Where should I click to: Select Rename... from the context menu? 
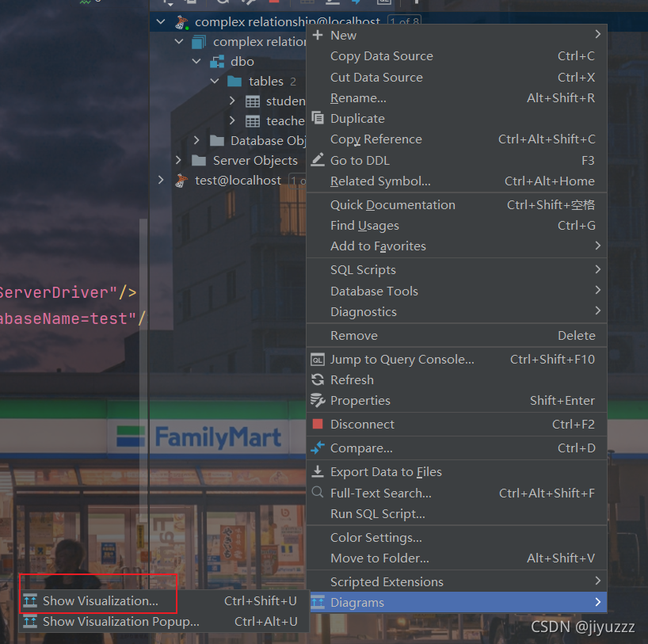click(456, 98)
